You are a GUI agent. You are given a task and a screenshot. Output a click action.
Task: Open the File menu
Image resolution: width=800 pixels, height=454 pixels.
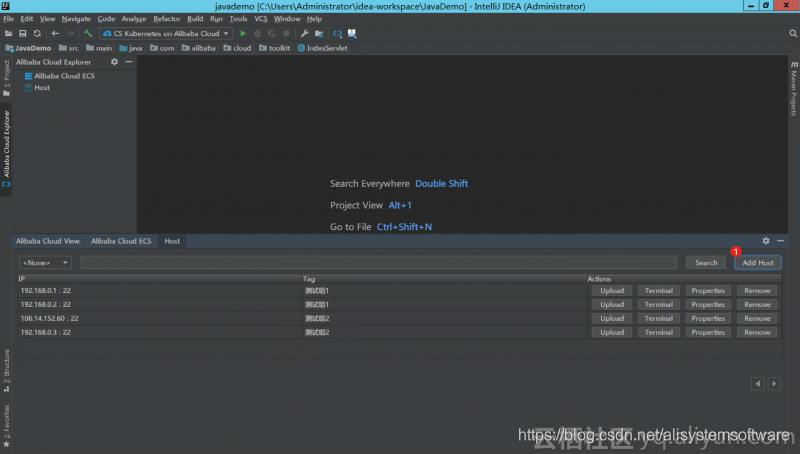[9, 19]
